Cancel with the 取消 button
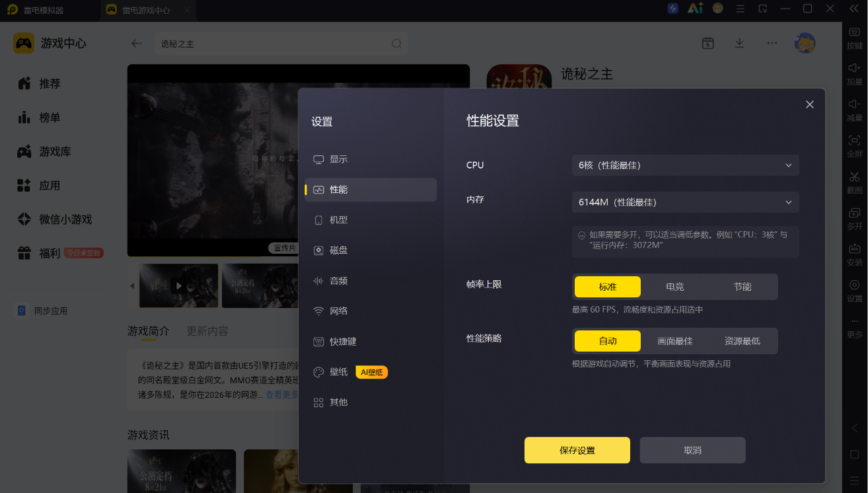 tap(693, 450)
